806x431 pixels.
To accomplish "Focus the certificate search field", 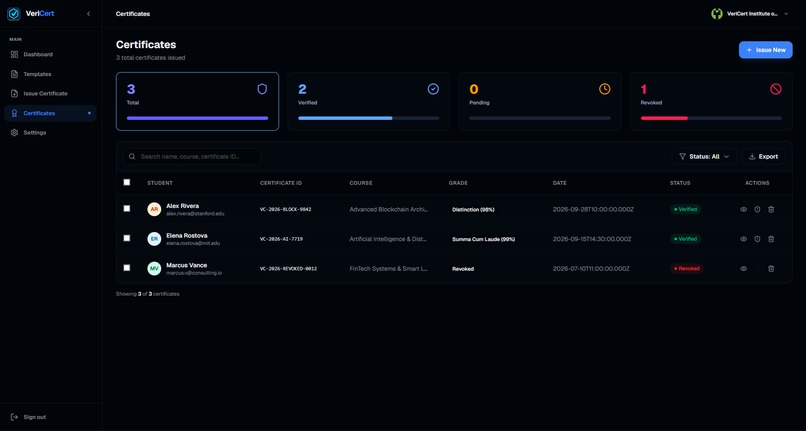I will click(192, 156).
